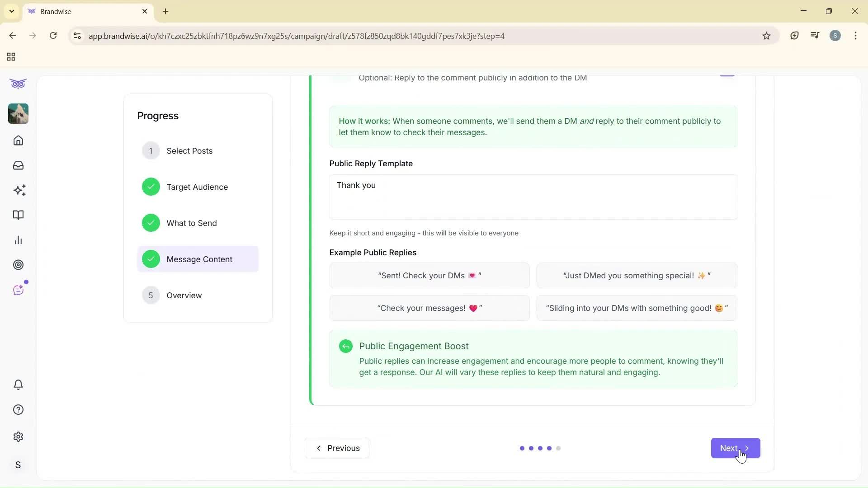Select the workspace avatar thumbnail
This screenshot has height=488, width=868.
(x=18, y=113)
